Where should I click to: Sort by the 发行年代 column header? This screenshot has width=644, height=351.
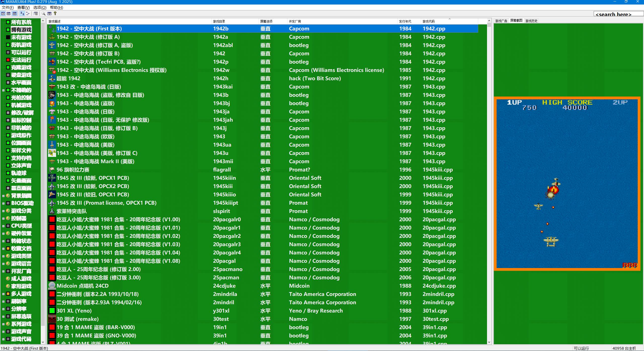(x=410, y=21)
